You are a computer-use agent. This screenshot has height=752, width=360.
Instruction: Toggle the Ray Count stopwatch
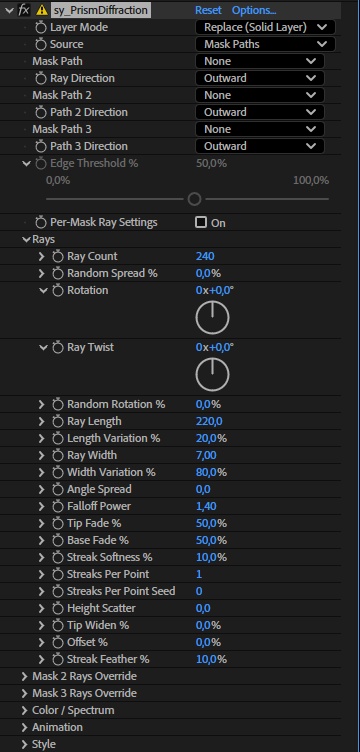(x=58, y=257)
